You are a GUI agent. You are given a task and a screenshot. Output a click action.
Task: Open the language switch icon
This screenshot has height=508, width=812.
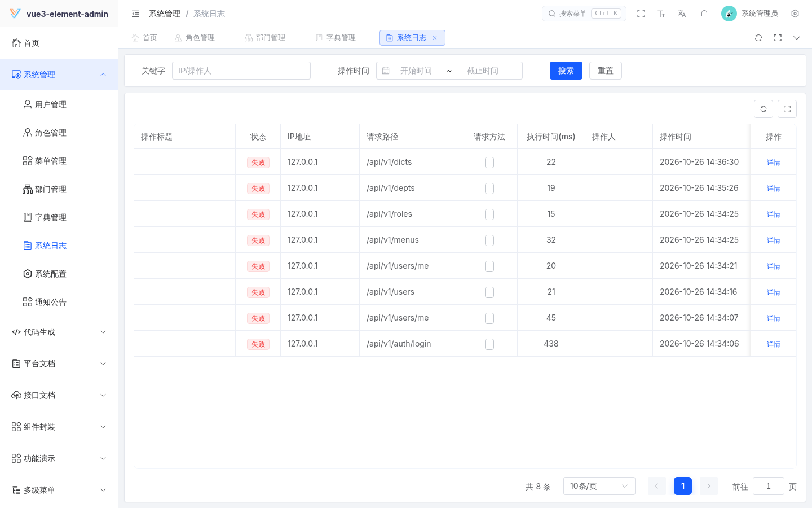click(682, 14)
